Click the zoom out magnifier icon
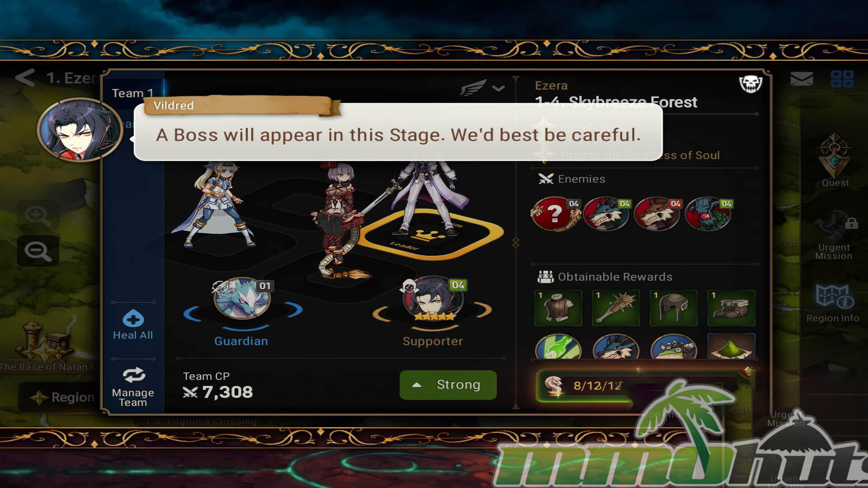The height and width of the screenshot is (488, 868). click(x=38, y=251)
